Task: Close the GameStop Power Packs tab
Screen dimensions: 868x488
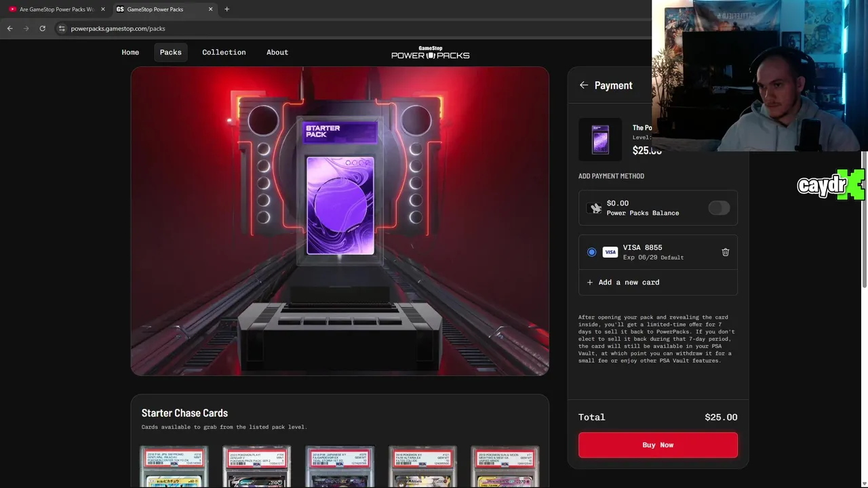Action: point(210,9)
